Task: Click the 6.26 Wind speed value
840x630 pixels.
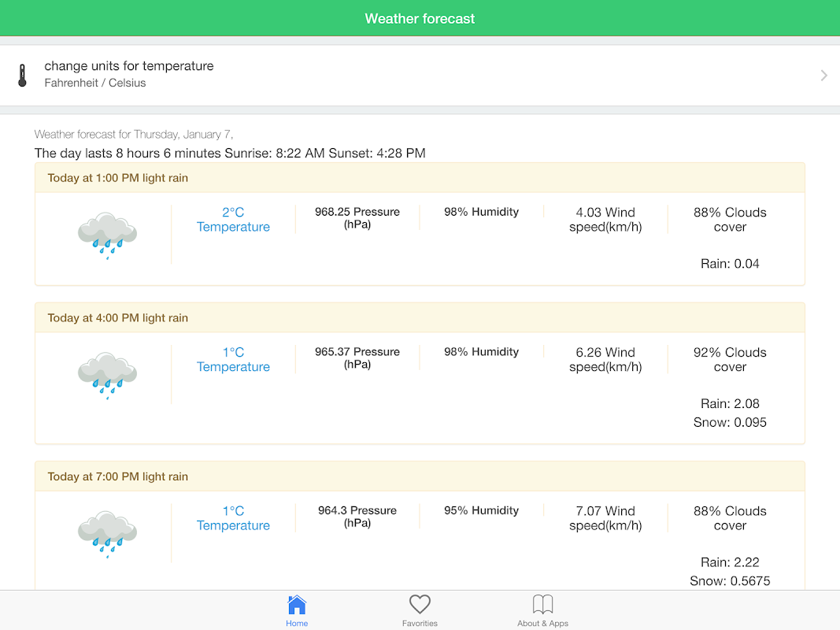Action: coord(605,360)
